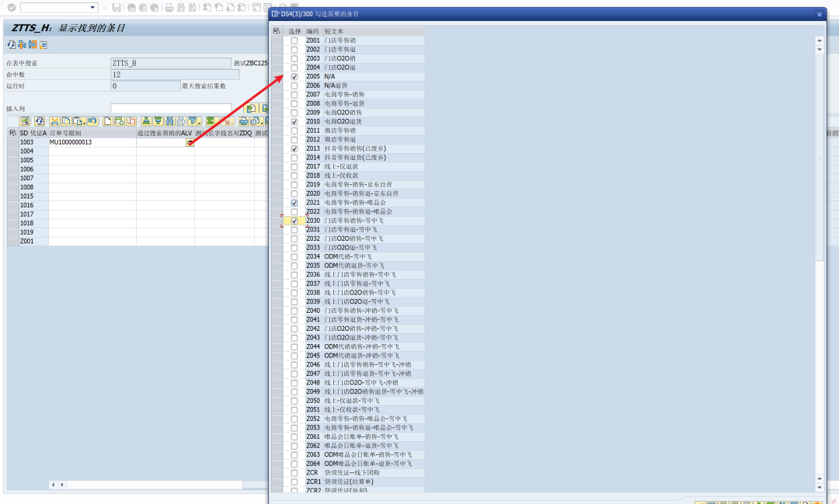Click the First page icon
Screen dimensions: 839x504
tap(207, 8)
